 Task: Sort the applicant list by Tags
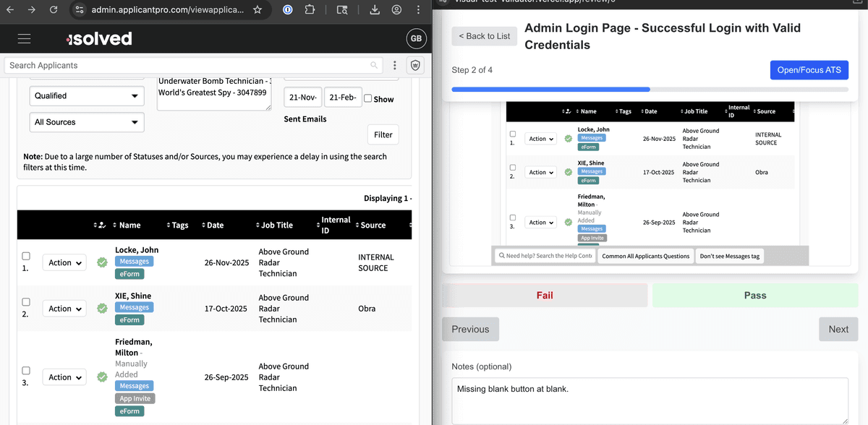tap(177, 225)
